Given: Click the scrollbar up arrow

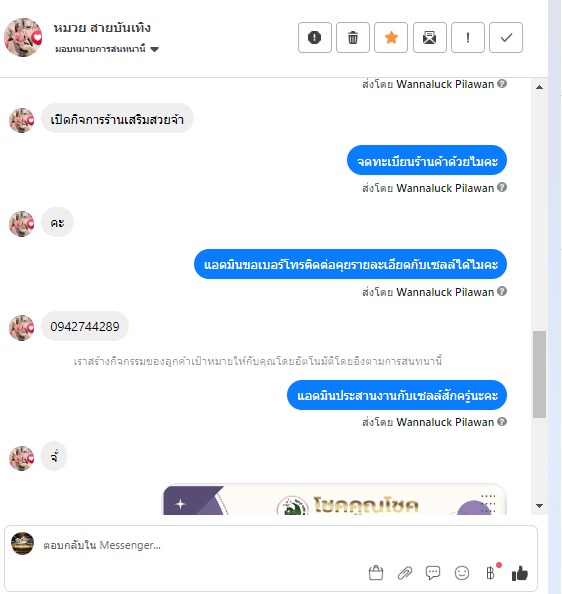Looking at the screenshot, I should (539, 87).
